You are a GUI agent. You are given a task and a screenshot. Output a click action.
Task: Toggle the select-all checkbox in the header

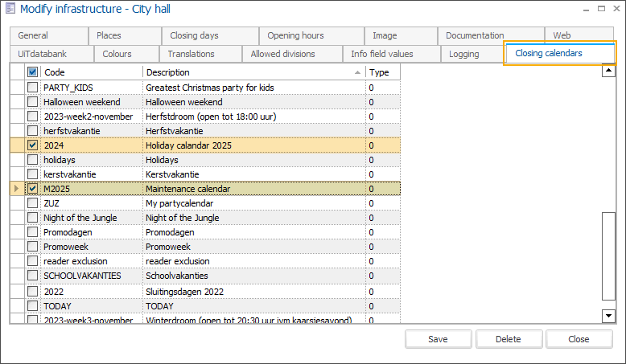click(32, 72)
